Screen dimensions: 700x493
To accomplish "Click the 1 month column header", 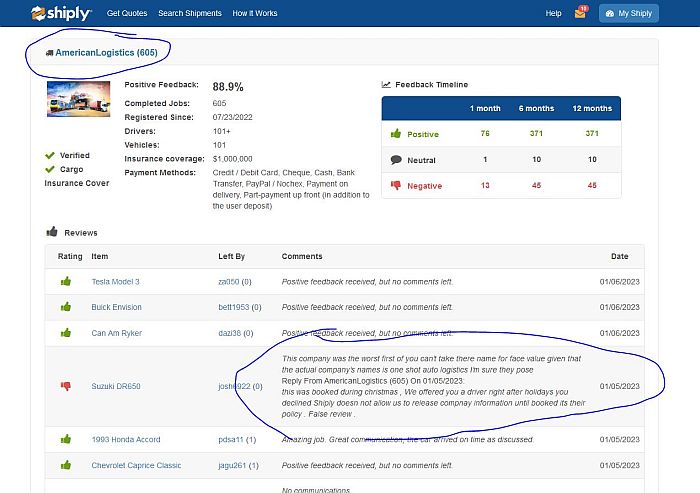I will 485,109.
